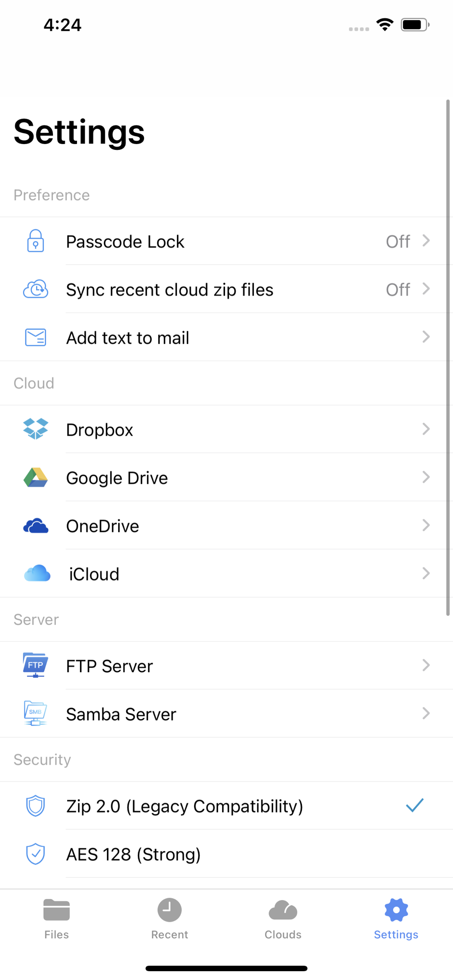Tap the Zip 2.0 selected checkmark
The height and width of the screenshot is (980, 453).
tap(415, 805)
